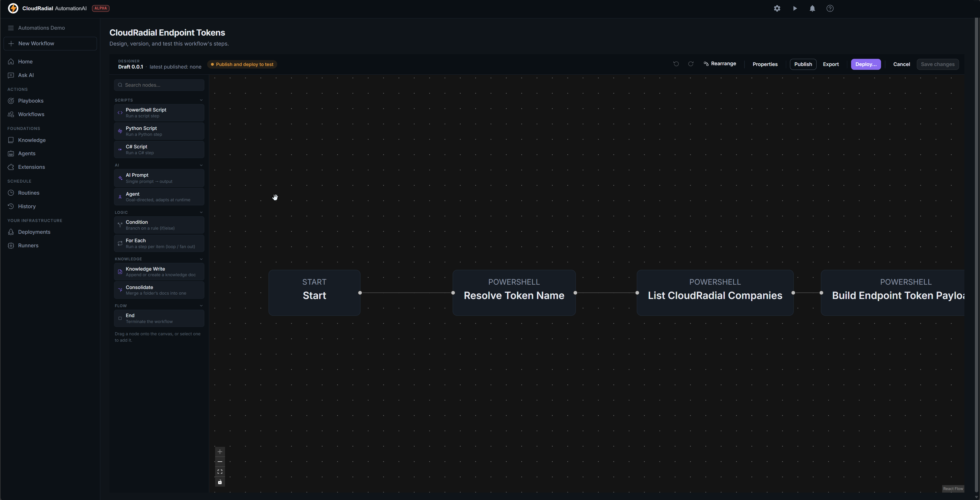Image resolution: width=980 pixels, height=500 pixels.
Task: Click the Publish button
Action: (803, 64)
